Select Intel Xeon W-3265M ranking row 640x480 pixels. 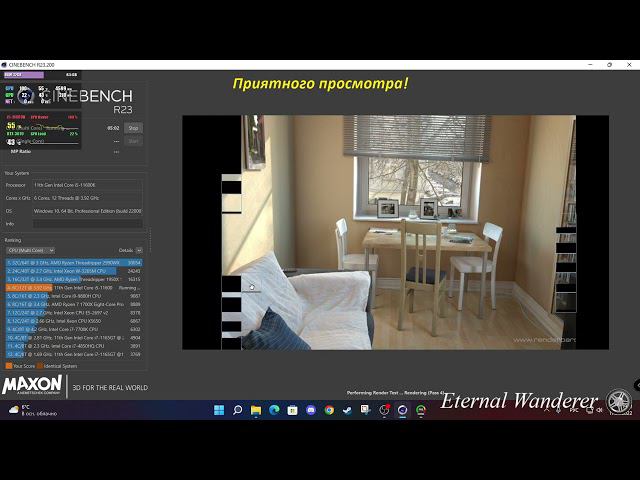(x=74, y=271)
